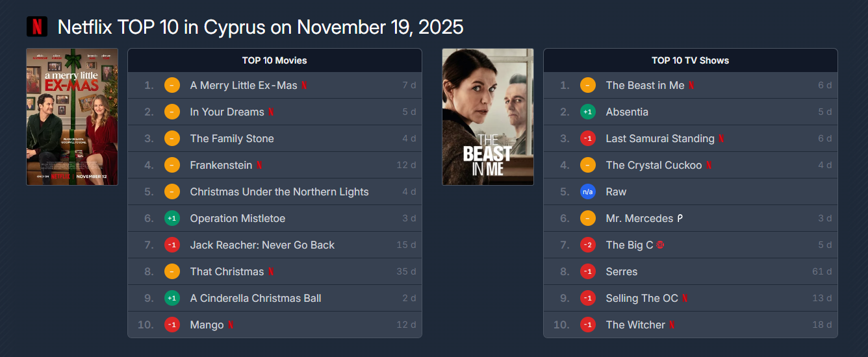
Task: Open Christmas Under the Northern Lights link
Action: (x=279, y=192)
